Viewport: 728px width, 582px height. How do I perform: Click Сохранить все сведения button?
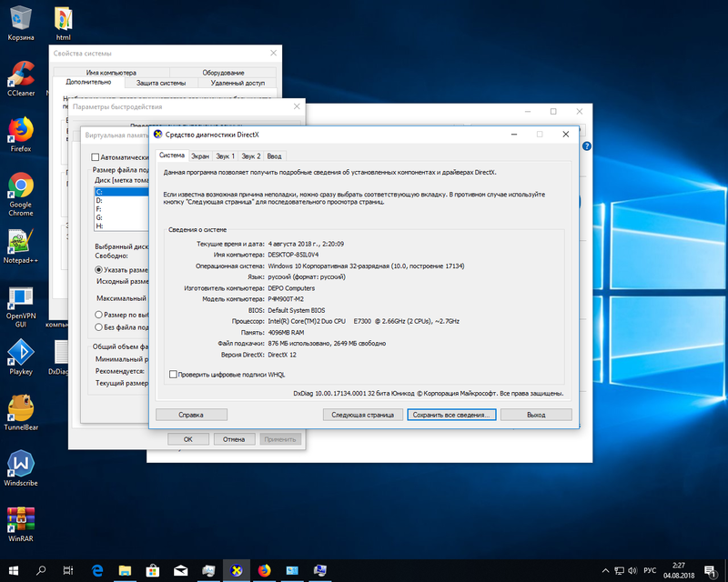(451, 415)
